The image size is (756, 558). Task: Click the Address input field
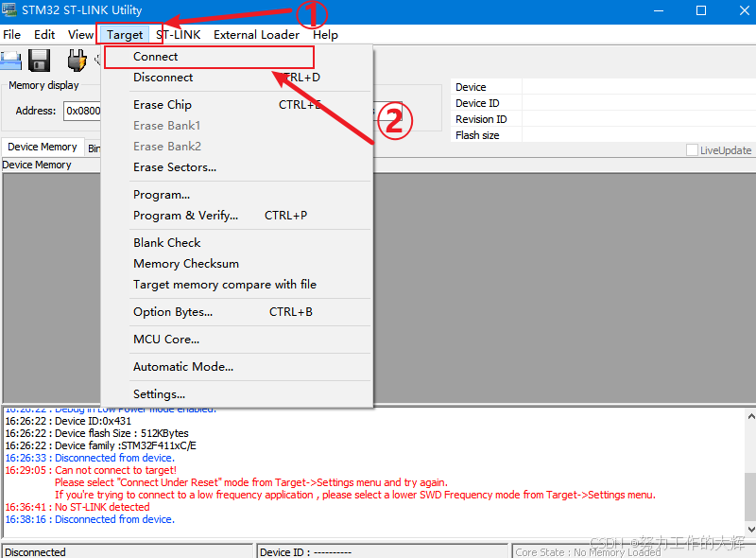[82, 111]
